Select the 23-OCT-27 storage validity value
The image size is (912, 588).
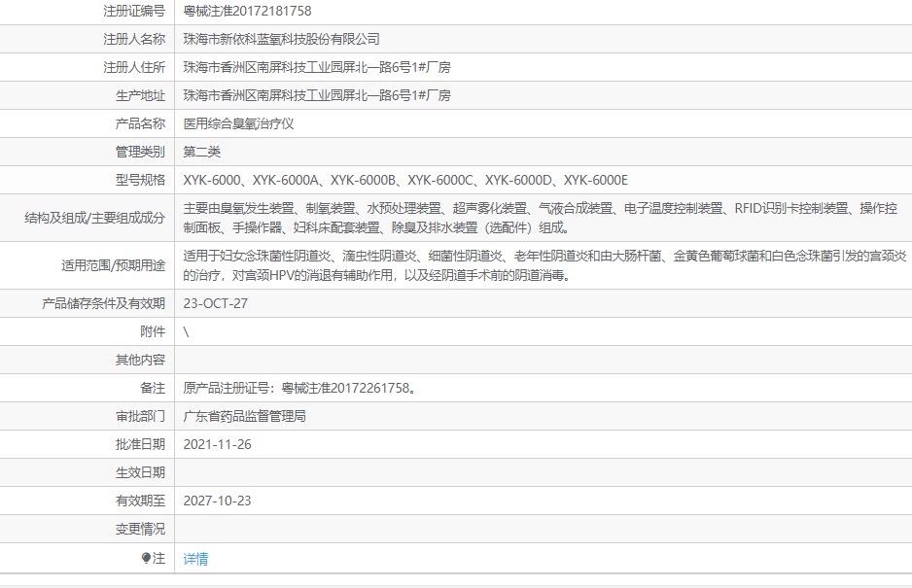215,303
